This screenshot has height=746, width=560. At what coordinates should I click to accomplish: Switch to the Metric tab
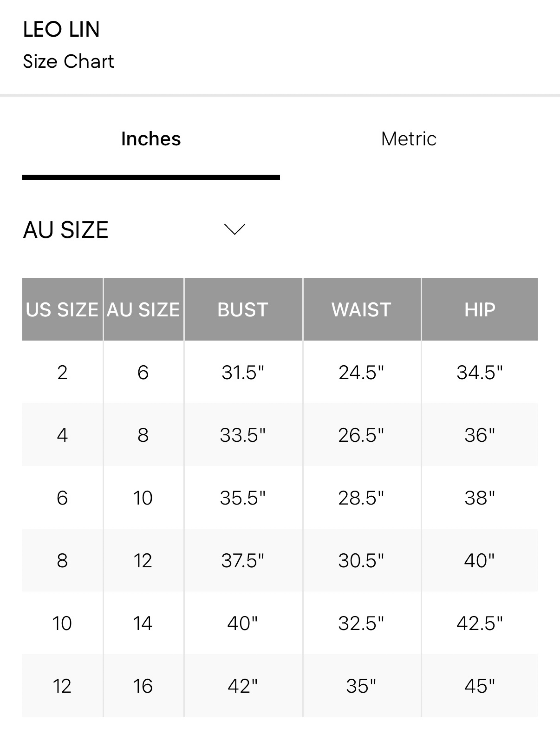click(409, 139)
